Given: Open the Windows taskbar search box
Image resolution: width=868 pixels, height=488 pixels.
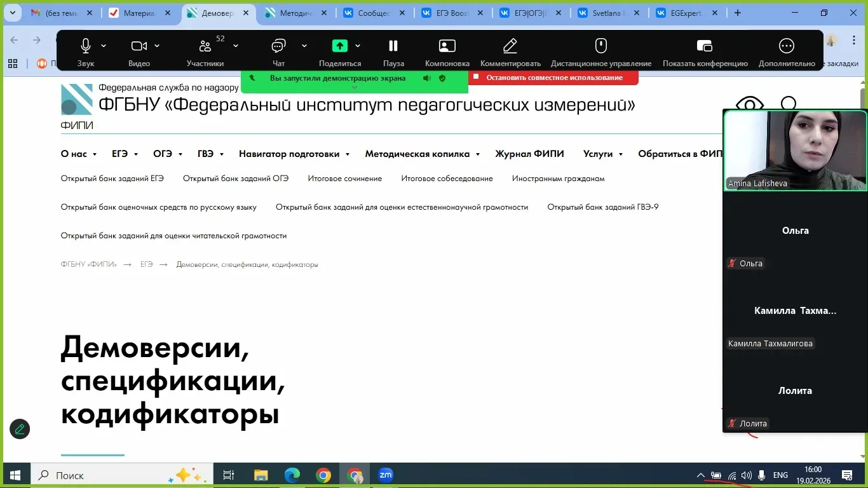Looking at the screenshot, I should [102, 475].
